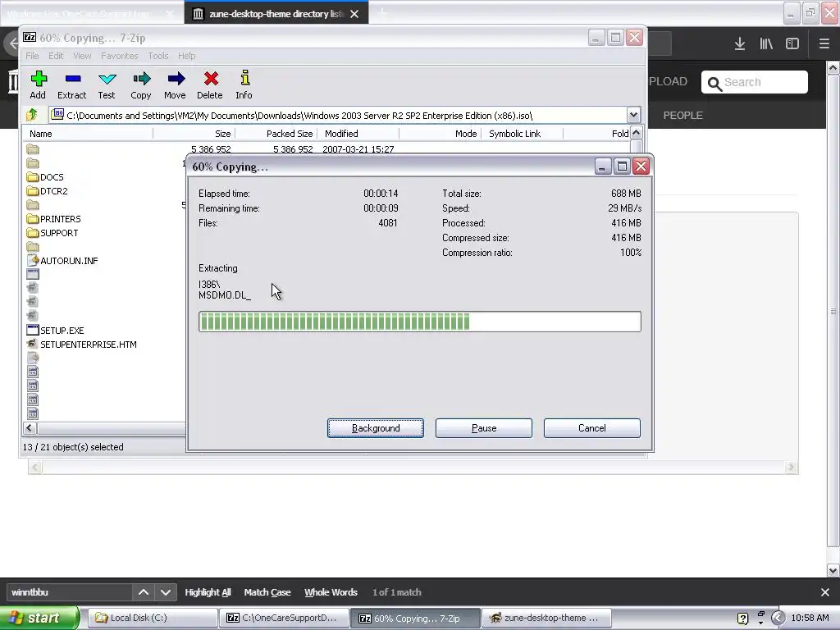The height and width of the screenshot is (630, 840).
Task: Select the SETUP.EXE file icon
Action: tap(33, 330)
